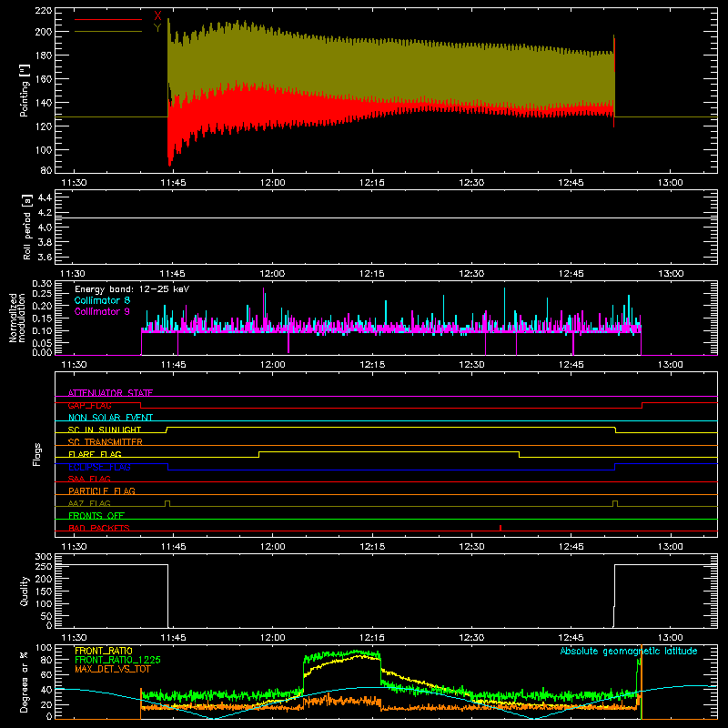
Task: Click the SC_IN_SUNLIGHT flag label
Action: click(x=105, y=430)
